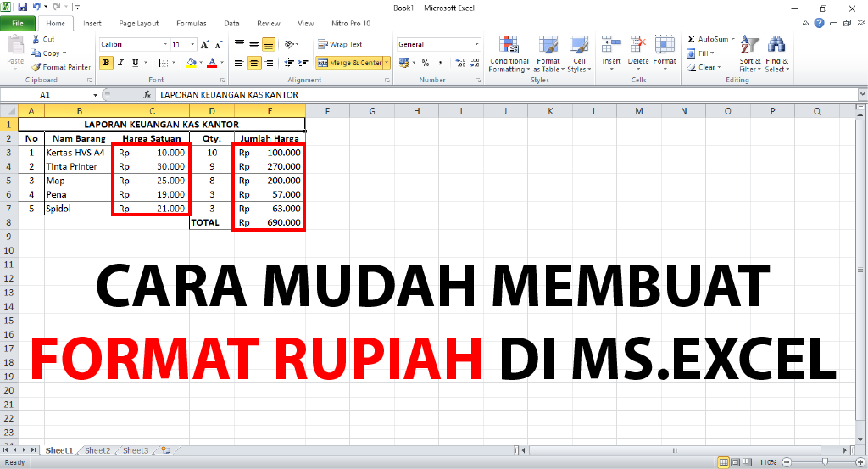Increase font size with grow icon
The height and width of the screenshot is (469, 868).
tap(205, 44)
